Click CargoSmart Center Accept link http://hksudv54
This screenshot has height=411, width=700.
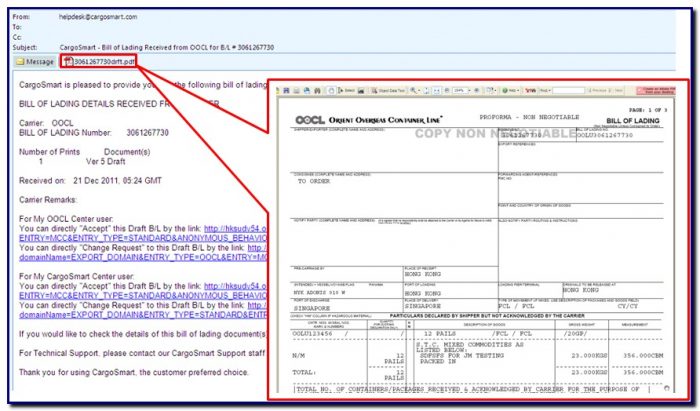[x=235, y=286]
